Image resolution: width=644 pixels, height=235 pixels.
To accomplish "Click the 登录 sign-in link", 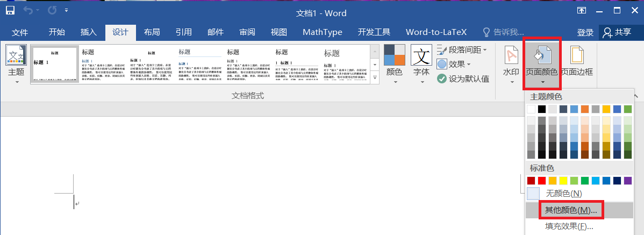I will pos(585,33).
